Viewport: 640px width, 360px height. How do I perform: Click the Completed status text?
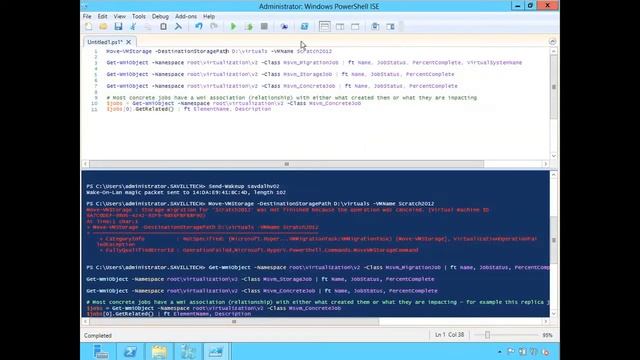click(98, 336)
